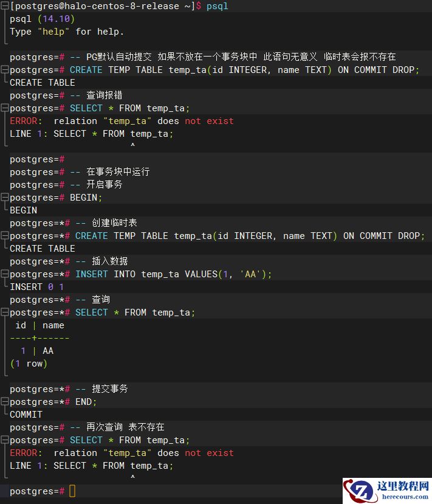
Task: Collapse the fold at the last SELECT * FROM temp_ta line
Action: (4, 440)
